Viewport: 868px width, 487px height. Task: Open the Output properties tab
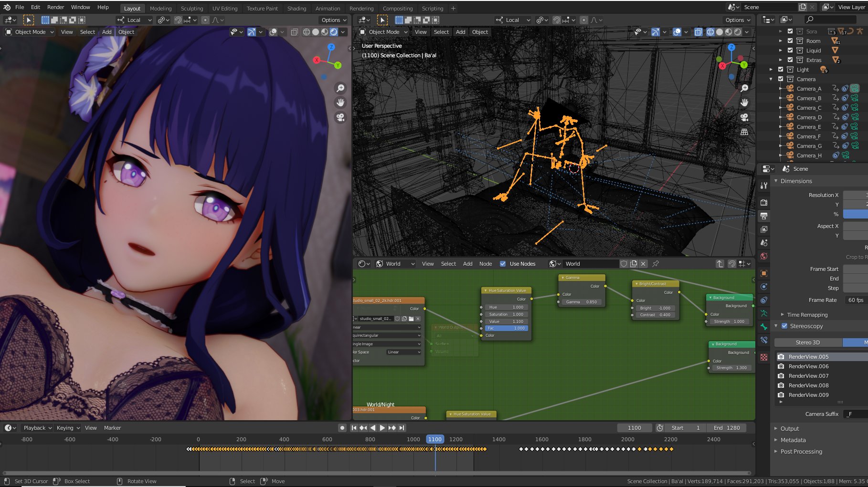(764, 216)
